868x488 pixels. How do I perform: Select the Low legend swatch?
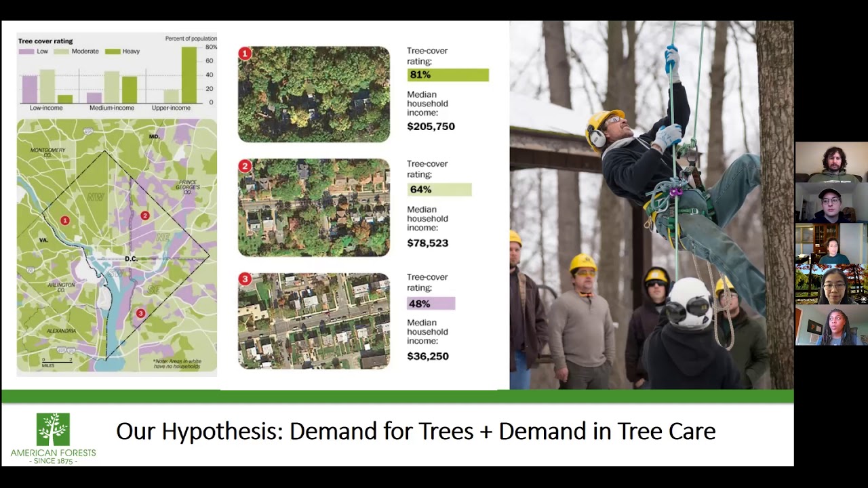(26, 52)
